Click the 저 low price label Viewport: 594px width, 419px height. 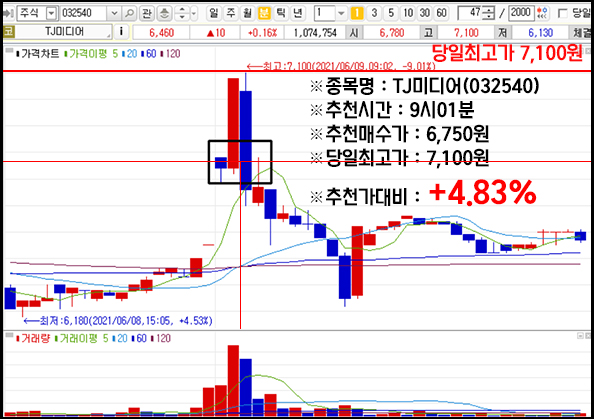point(503,33)
